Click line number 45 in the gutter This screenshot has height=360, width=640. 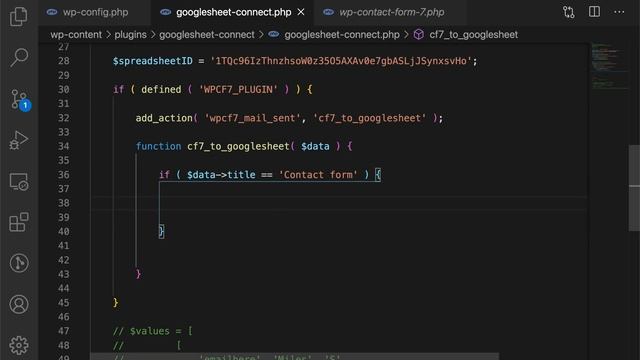coord(64,302)
